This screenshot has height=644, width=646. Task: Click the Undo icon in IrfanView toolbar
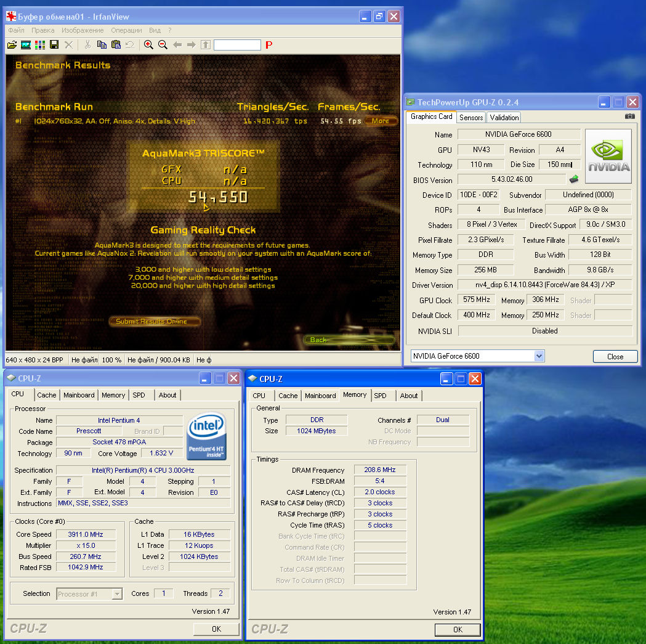click(130, 44)
